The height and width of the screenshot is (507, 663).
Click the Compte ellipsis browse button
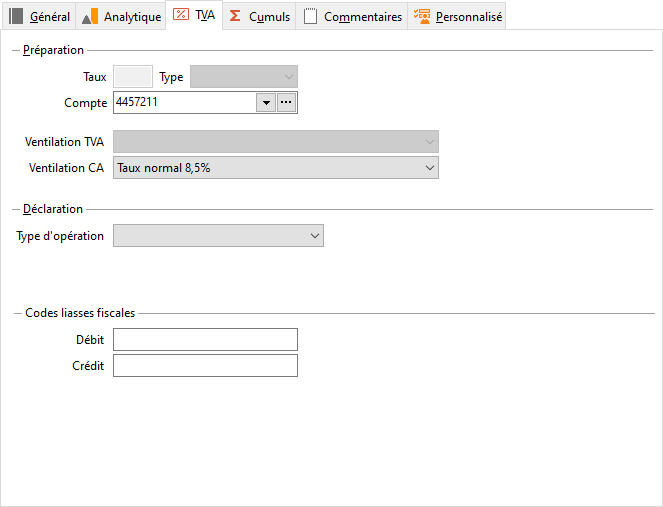[x=286, y=103]
